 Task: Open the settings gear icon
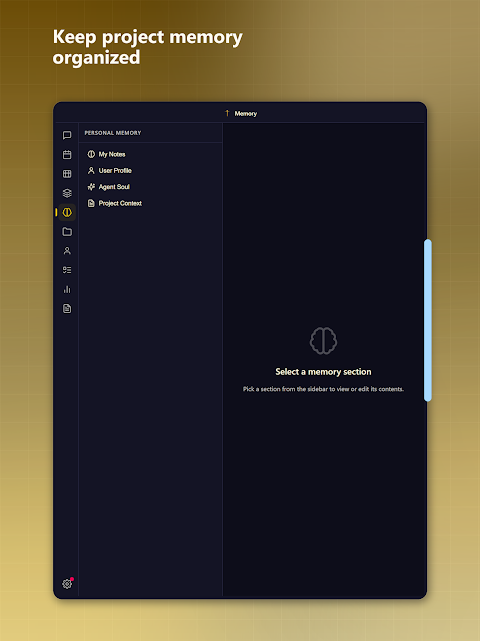point(67,584)
